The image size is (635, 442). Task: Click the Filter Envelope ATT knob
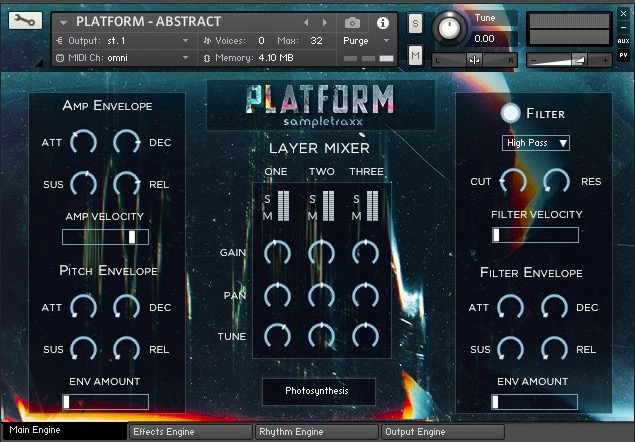(510, 307)
